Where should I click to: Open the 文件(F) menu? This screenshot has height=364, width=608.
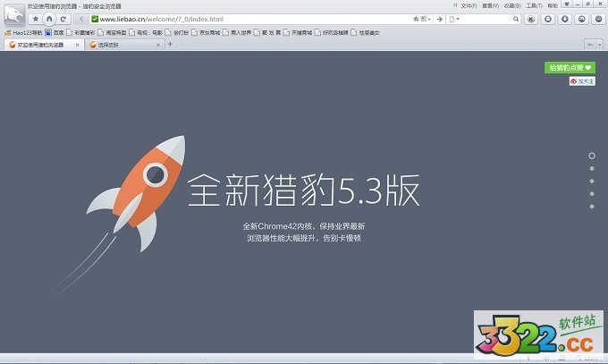[x=469, y=6]
